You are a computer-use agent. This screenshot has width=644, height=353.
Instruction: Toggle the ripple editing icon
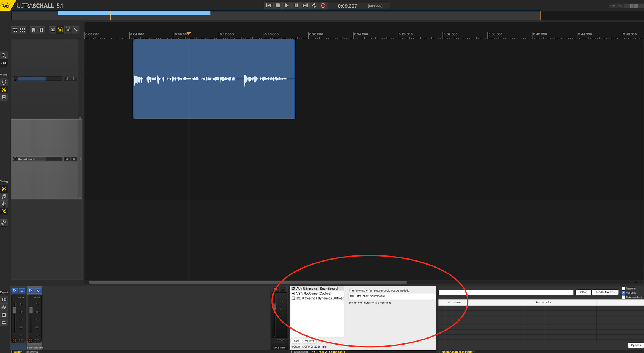[x=53, y=30]
